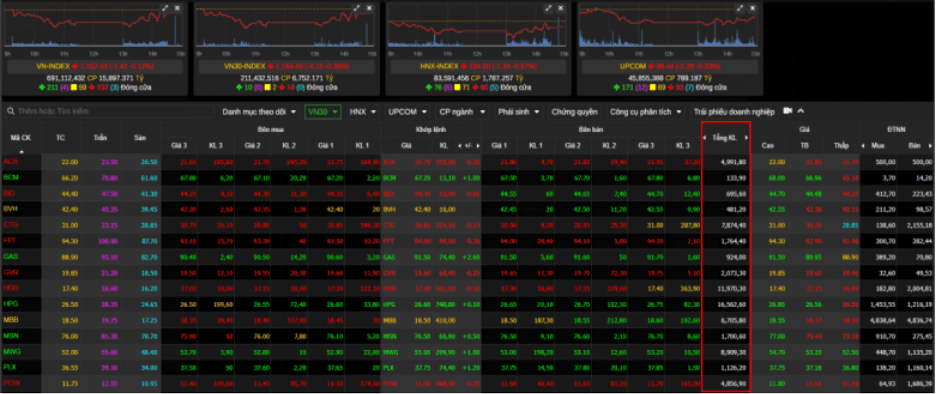
Task: Collapse the index charts with the up chevron
Action: pyautogui.click(x=800, y=111)
